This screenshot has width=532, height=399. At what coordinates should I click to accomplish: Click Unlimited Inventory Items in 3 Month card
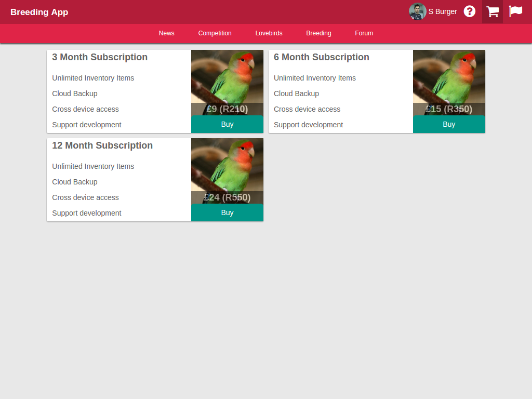click(x=93, y=78)
